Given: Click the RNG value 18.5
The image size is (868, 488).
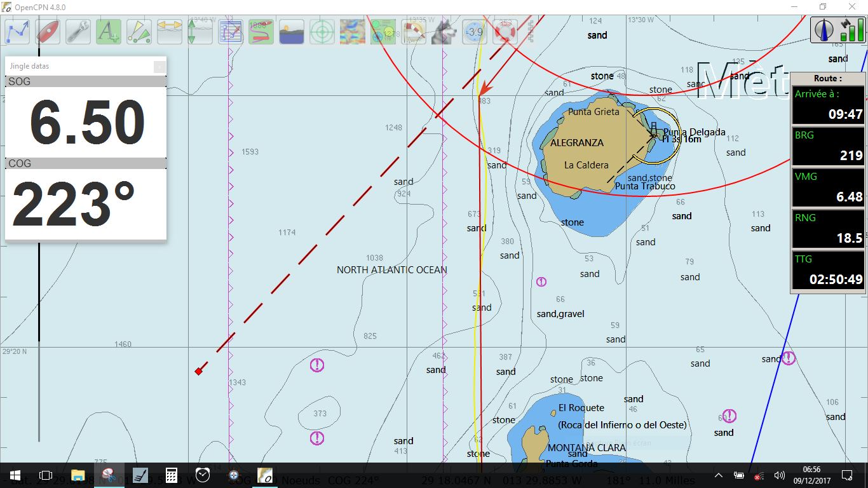Looking at the screenshot, I should tap(850, 238).
